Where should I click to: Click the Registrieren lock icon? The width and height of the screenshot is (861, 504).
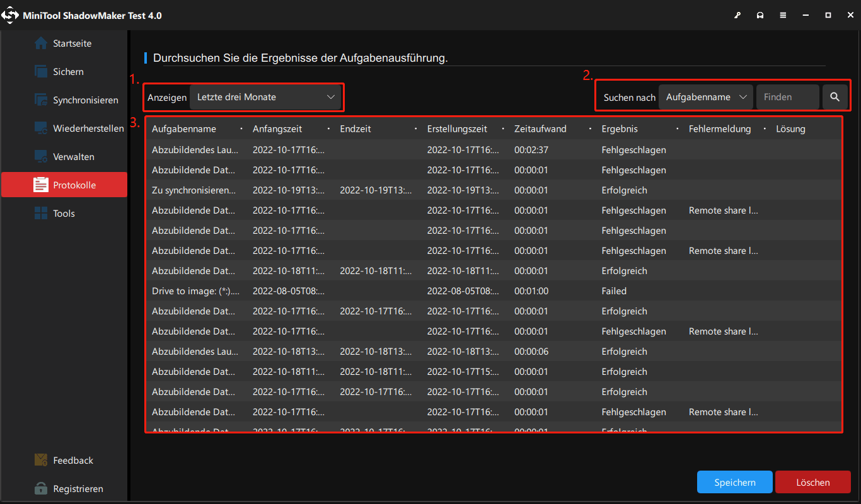pos(41,489)
